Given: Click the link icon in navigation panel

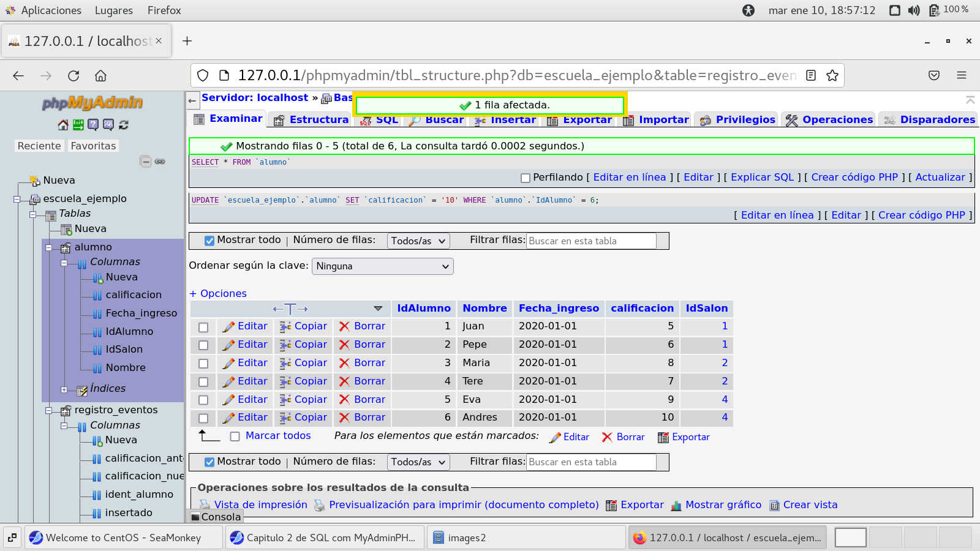Looking at the screenshot, I should [160, 162].
